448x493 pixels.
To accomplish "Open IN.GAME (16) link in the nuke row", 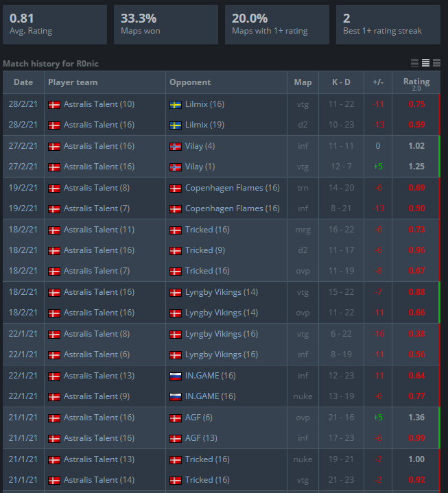I will [x=210, y=396].
